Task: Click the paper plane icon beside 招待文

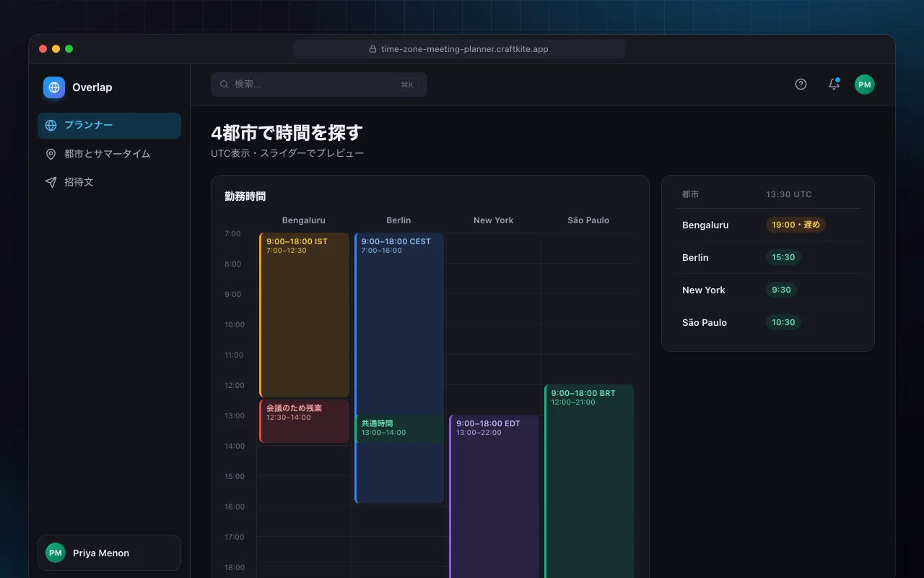Action: tap(51, 182)
